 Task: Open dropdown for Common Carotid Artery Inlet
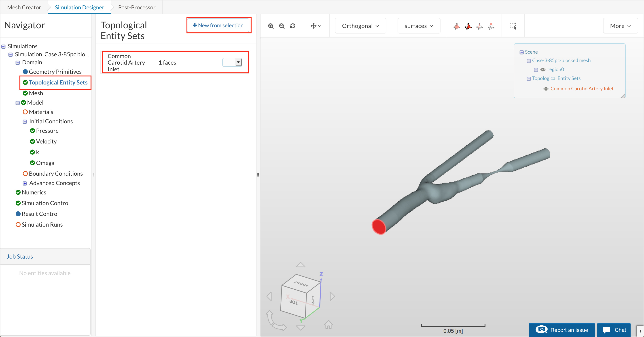click(238, 62)
